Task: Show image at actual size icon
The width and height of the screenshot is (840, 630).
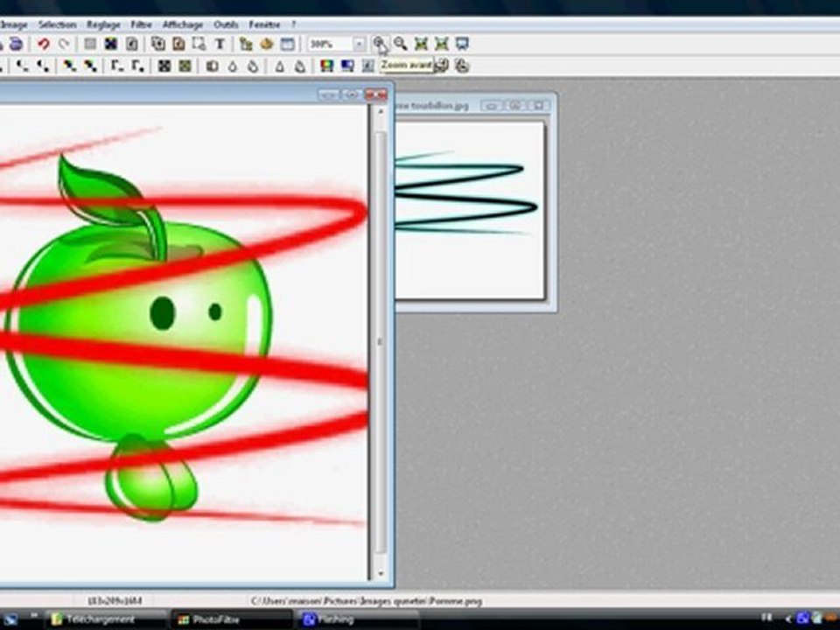Action: pos(421,44)
